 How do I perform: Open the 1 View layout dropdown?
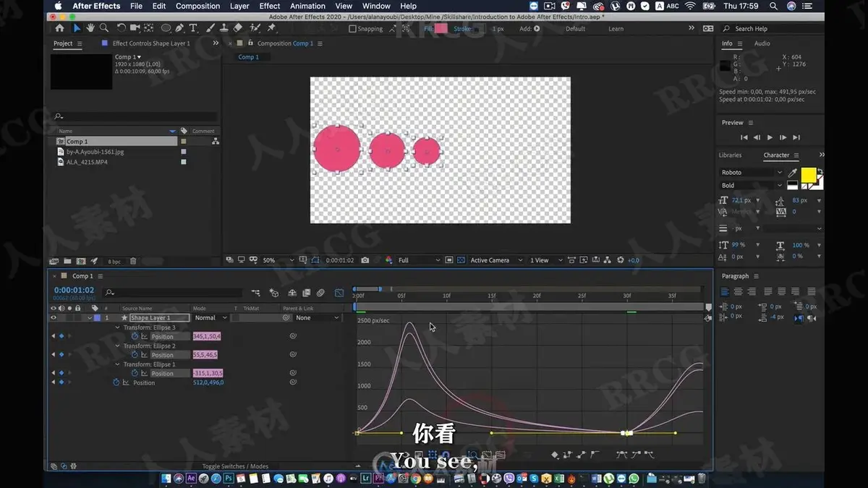tap(546, 260)
